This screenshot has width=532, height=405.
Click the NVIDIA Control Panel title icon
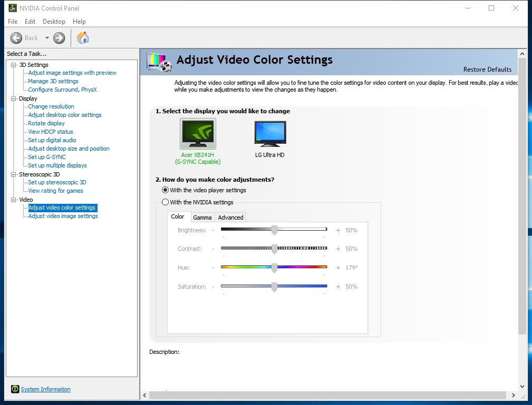pyautogui.click(x=13, y=8)
